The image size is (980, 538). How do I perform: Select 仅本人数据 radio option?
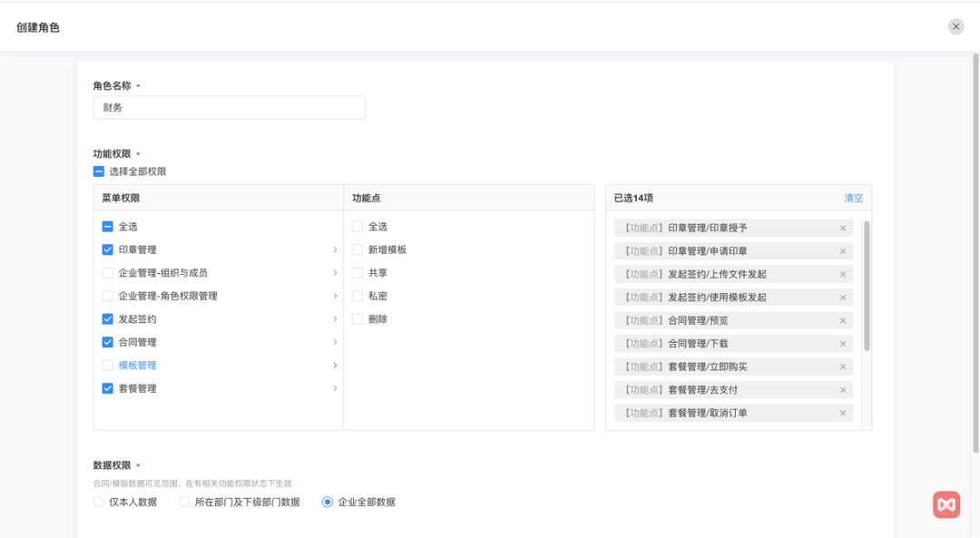[99, 502]
